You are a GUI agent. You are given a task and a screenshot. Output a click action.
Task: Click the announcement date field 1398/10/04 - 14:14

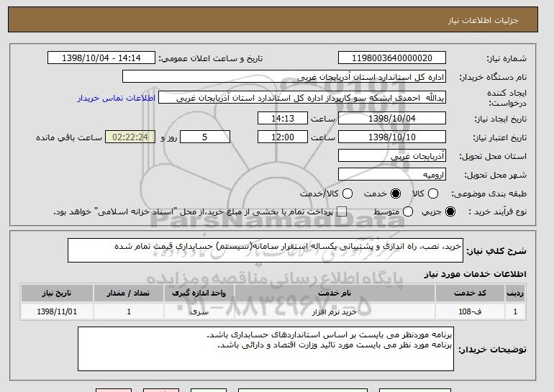101,58
